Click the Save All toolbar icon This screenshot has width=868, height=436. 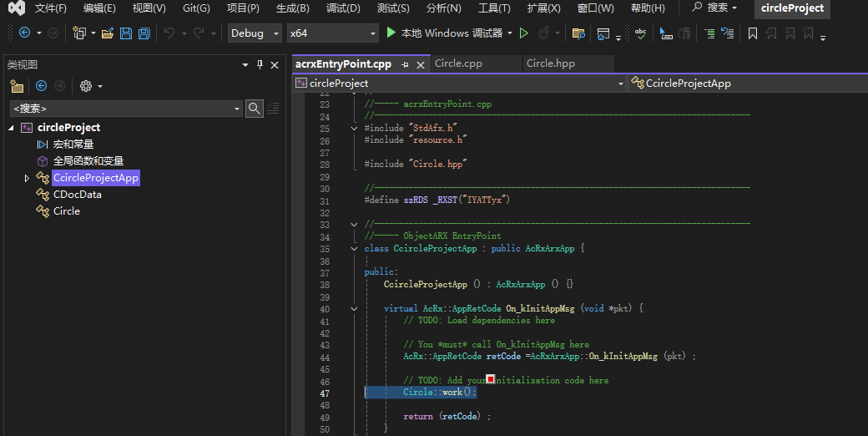(144, 33)
